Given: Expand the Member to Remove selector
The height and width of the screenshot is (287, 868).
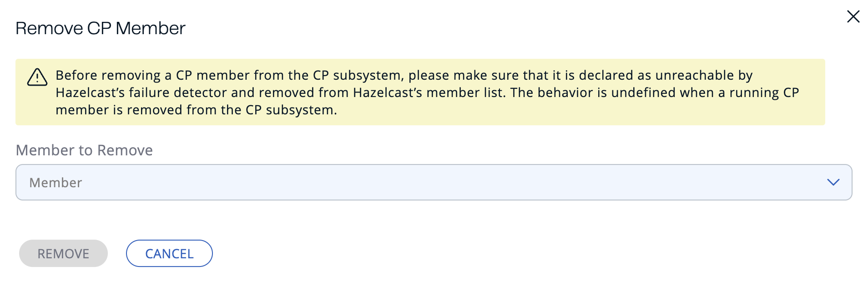Looking at the screenshot, I should 432,182.
